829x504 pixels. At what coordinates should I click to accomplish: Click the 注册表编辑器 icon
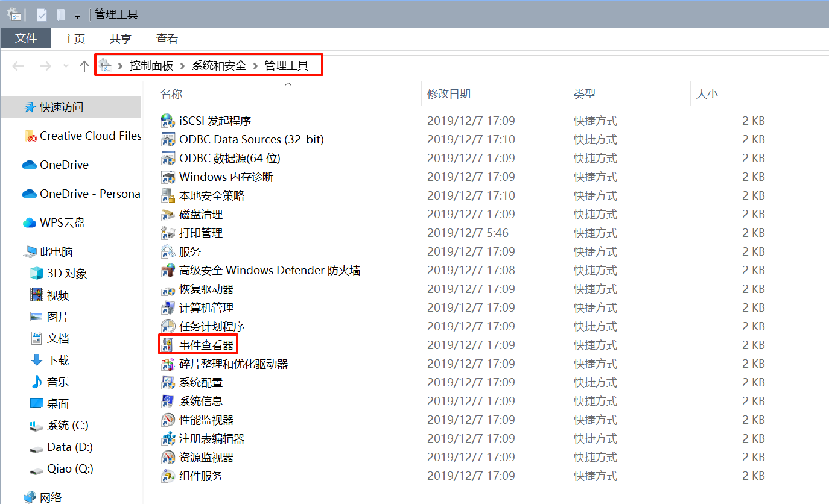tap(168, 438)
